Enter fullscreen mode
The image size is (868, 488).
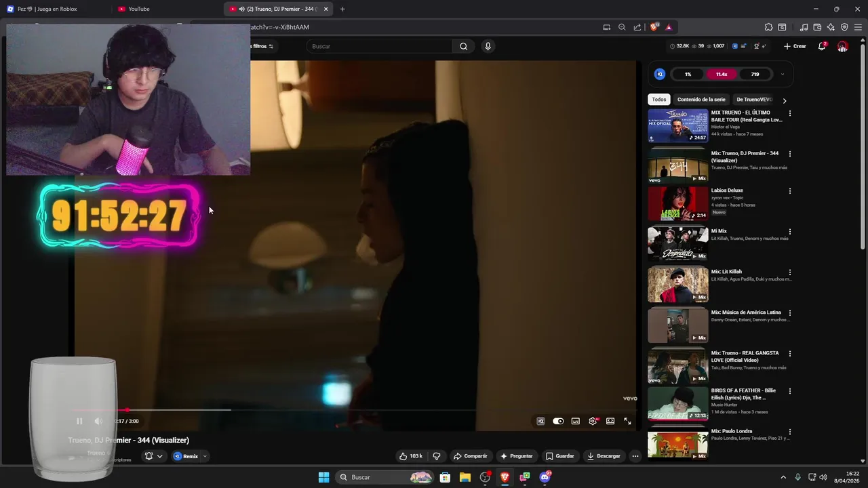[628, 421]
